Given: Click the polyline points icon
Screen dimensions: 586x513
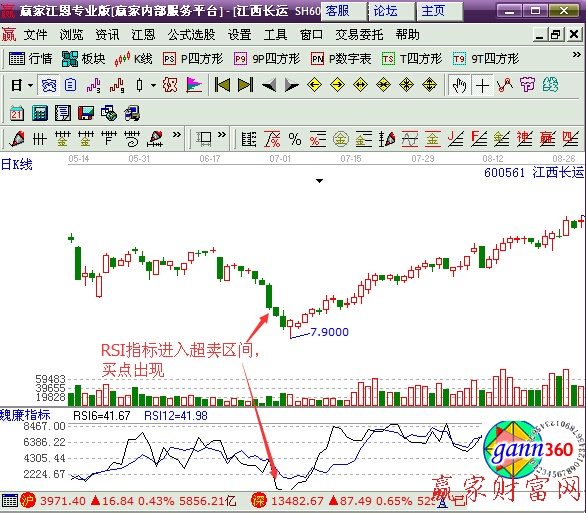Looking at the screenshot, I should coord(505,85).
